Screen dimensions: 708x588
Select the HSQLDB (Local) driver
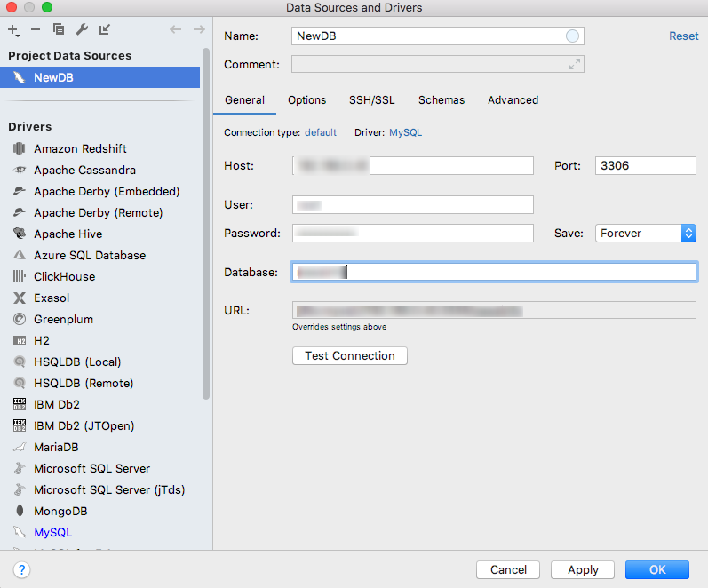pyautogui.click(x=99, y=362)
